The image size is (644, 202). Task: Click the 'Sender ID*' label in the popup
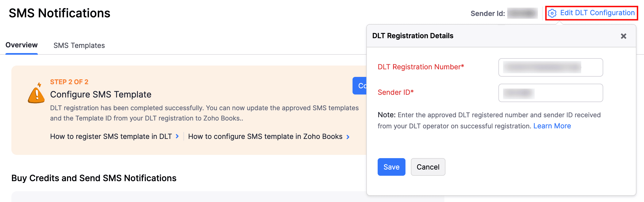click(395, 92)
